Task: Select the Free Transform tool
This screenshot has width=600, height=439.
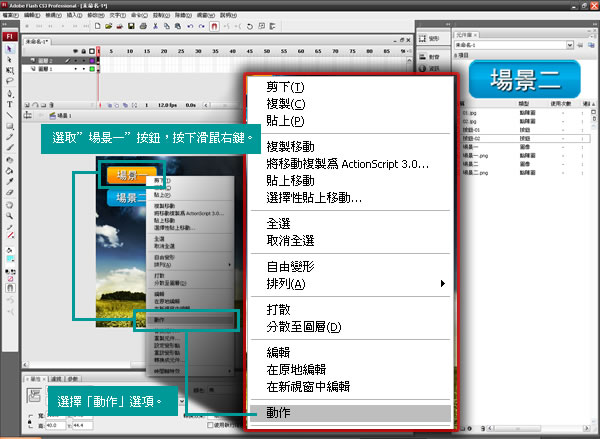Action: pos(10,70)
